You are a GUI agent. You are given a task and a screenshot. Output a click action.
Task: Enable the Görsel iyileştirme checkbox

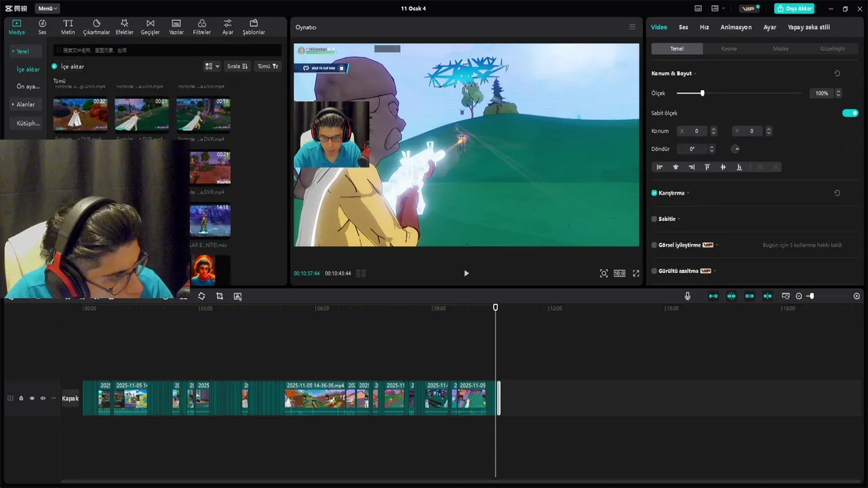[x=654, y=245]
